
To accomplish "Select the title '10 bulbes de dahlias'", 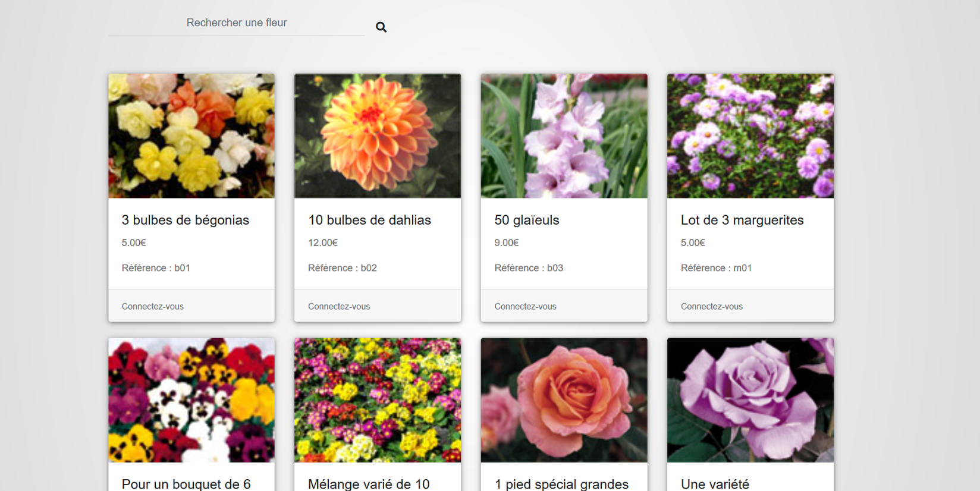I will (x=369, y=220).
